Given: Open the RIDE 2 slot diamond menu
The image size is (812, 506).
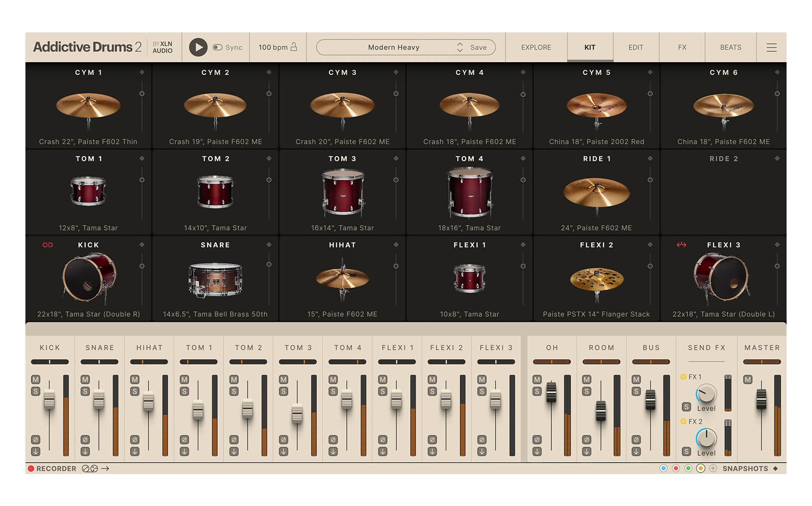Looking at the screenshot, I should [777, 158].
